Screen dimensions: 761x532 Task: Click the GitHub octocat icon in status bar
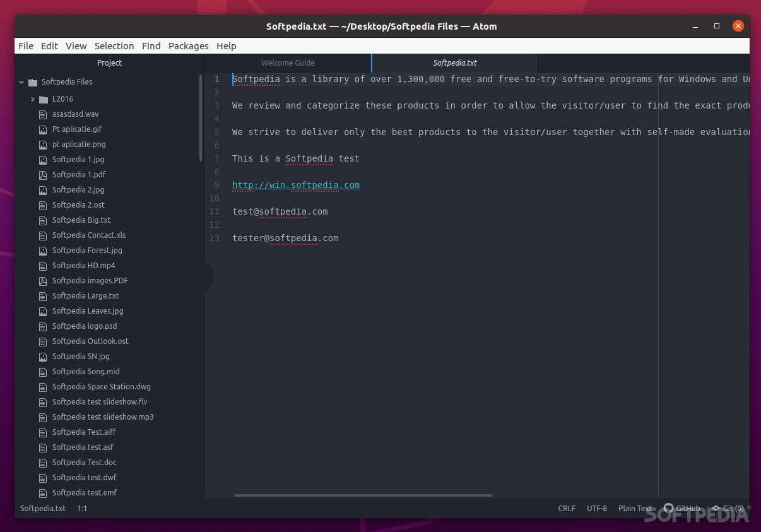pos(668,508)
